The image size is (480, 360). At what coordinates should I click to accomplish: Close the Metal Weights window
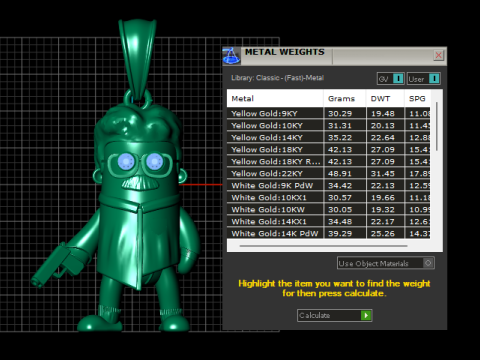tap(438, 55)
